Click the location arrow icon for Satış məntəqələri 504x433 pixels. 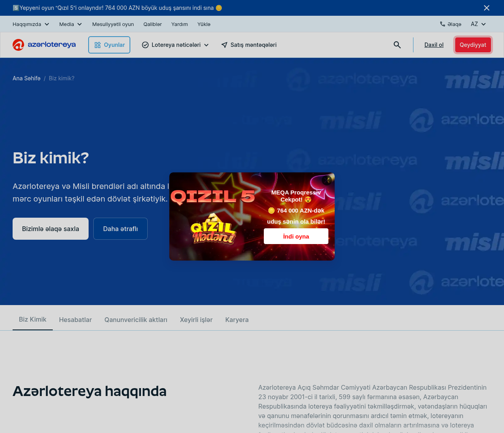(x=224, y=45)
